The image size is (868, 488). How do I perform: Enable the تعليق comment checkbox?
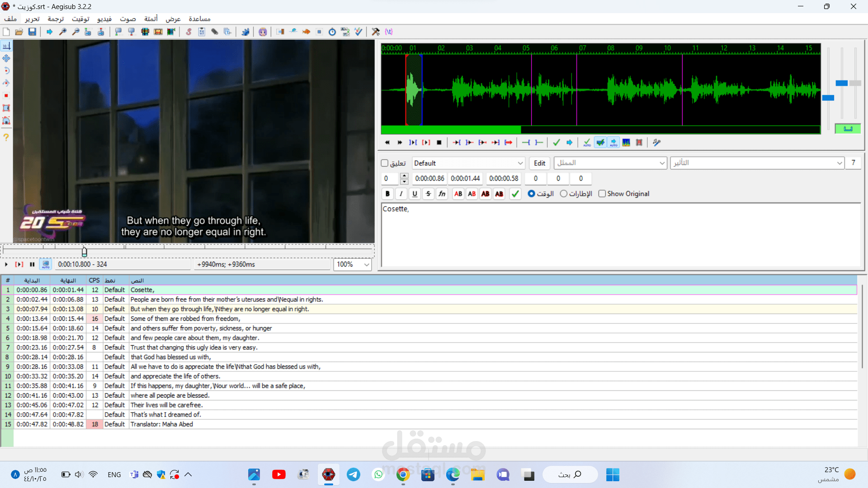[x=385, y=163]
